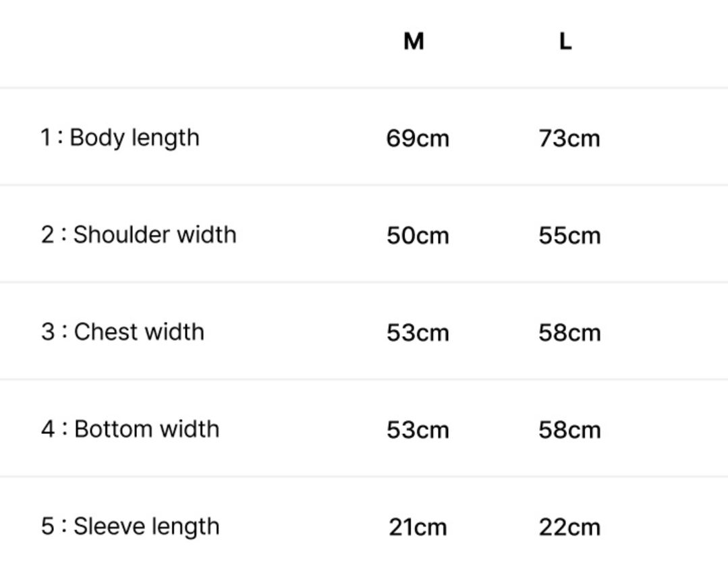Select the L size column header

point(565,42)
